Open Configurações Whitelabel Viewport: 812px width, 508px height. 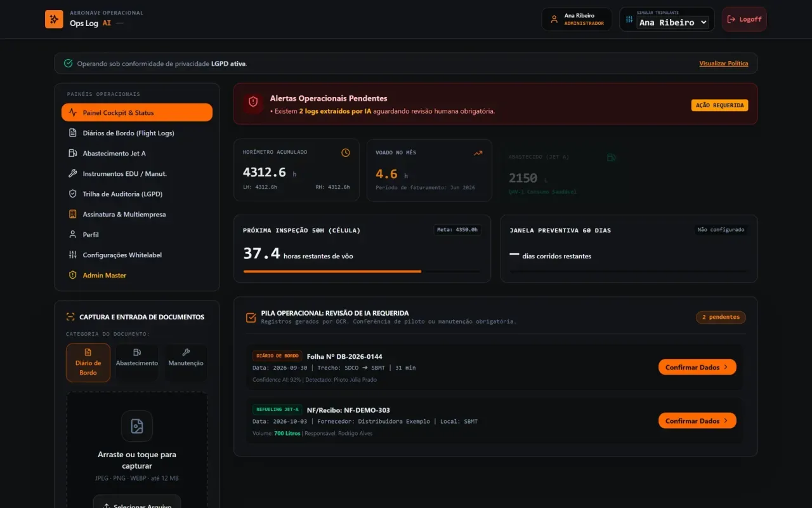[137, 255]
